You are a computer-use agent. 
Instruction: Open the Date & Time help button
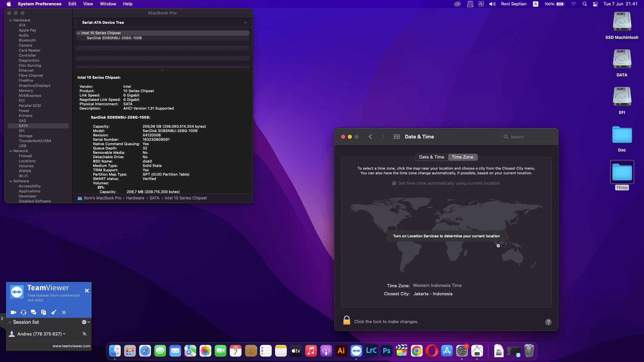coord(548,322)
